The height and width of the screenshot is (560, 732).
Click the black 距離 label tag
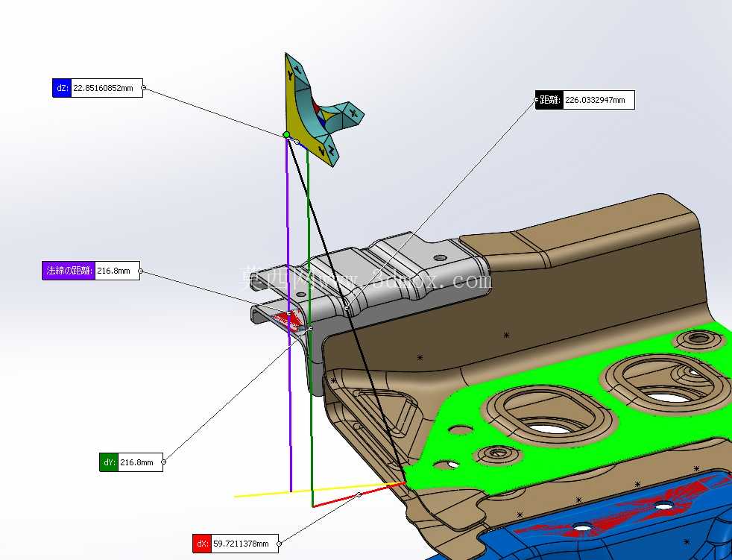pyautogui.click(x=549, y=100)
